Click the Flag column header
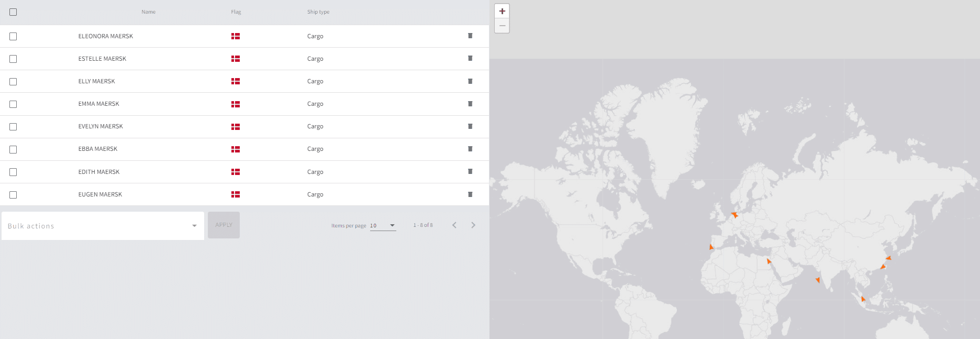 point(236,12)
